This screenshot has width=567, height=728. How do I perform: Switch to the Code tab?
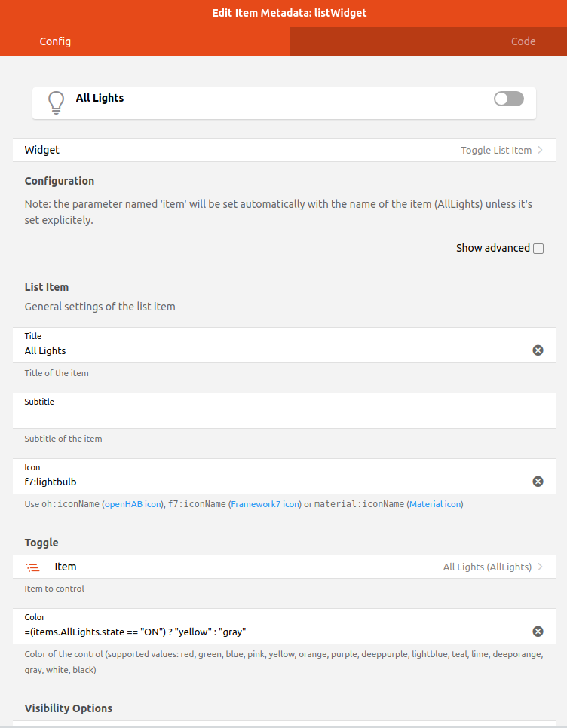(523, 41)
